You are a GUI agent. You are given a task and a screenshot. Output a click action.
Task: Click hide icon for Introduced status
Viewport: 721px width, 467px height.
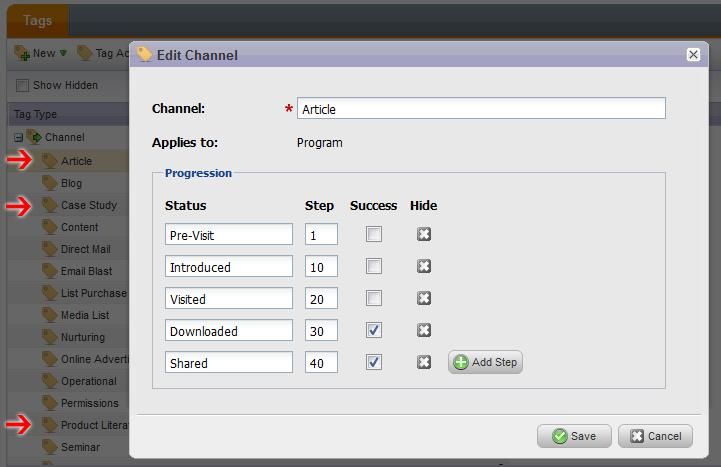click(424, 266)
